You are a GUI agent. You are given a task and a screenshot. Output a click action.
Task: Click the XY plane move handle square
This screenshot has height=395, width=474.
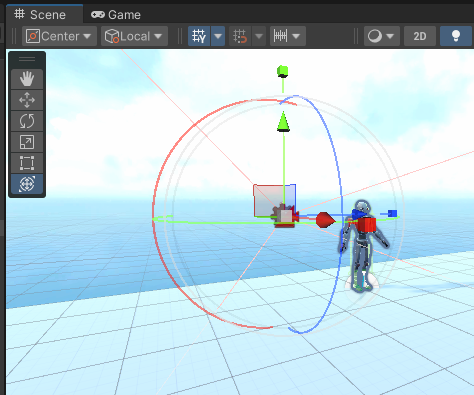coord(269,200)
